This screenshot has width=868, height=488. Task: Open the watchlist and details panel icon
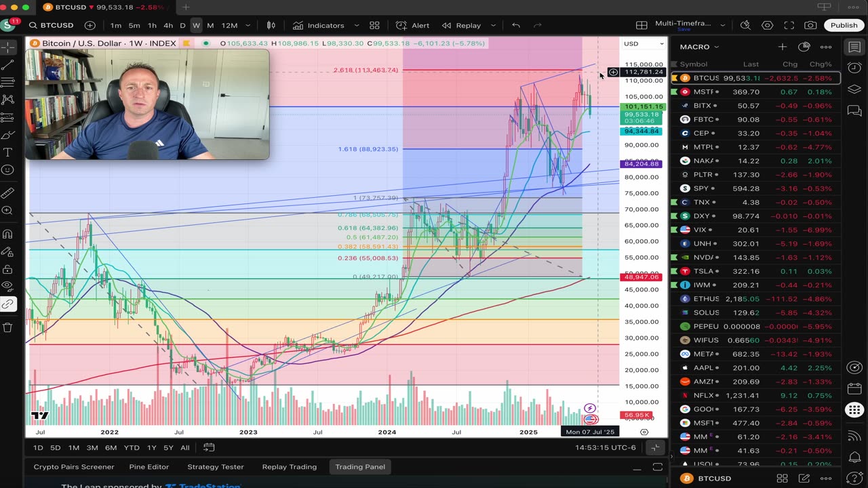tap(854, 47)
